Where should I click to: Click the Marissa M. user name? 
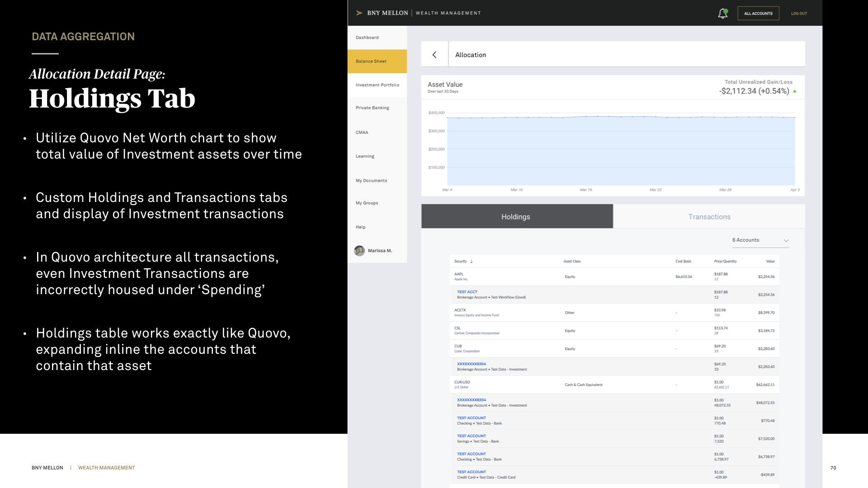(x=380, y=251)
